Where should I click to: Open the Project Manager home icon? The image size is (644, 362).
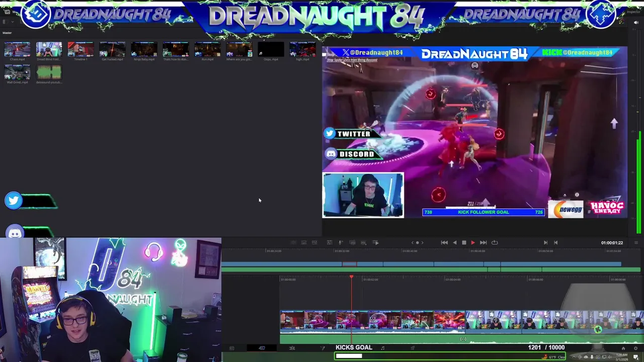(x=623, y=348)
